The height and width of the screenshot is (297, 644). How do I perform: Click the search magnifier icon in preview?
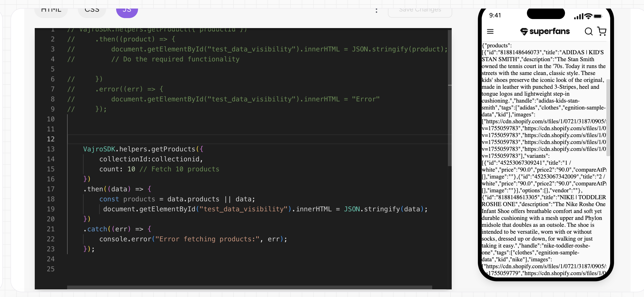[589, 31]
